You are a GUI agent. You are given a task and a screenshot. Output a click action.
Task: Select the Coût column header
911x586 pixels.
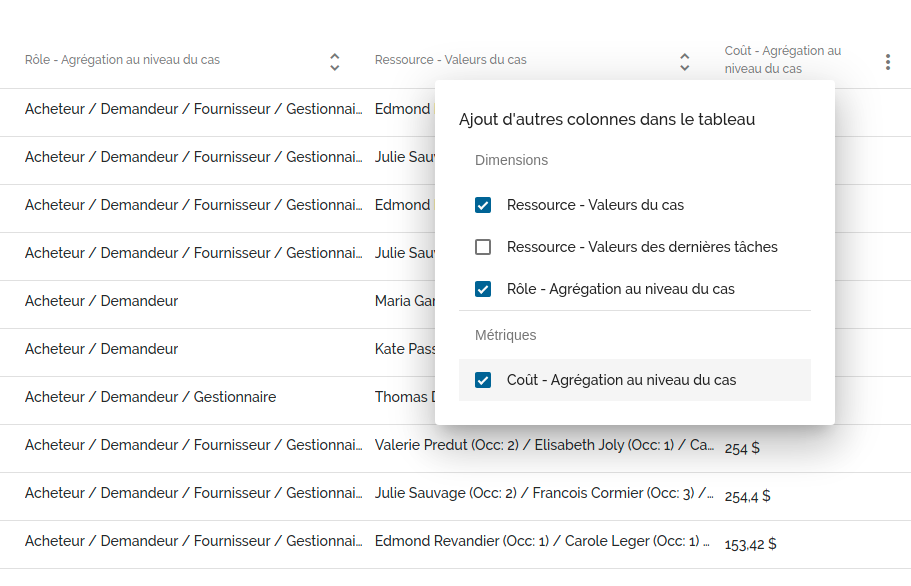782,60
